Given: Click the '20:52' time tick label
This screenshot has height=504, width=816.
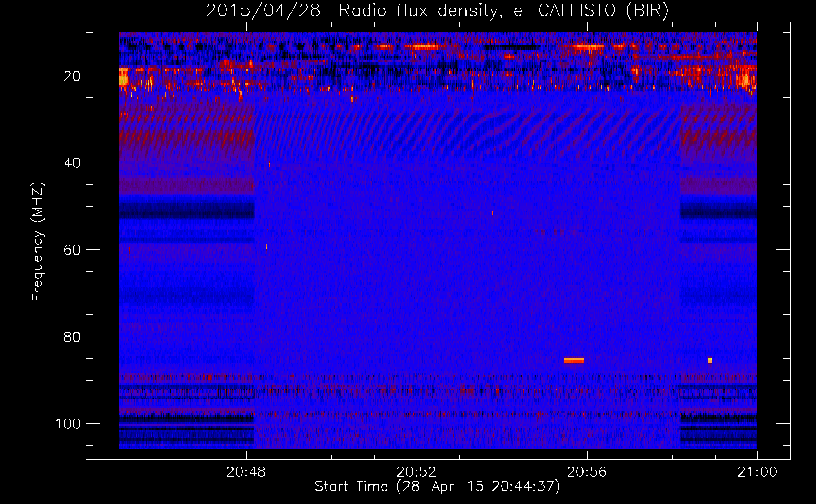Looking at the screenshot, I should (417, 472).
